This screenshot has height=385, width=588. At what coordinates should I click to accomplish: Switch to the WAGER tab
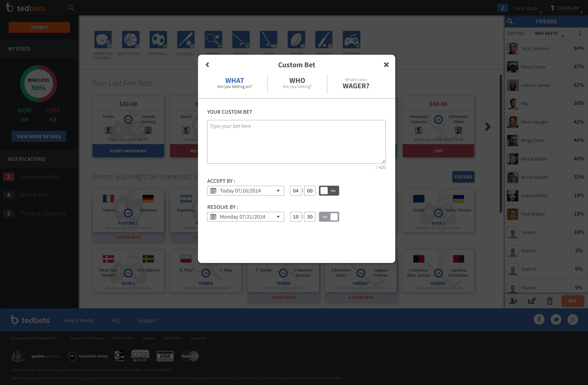point(356,83)
